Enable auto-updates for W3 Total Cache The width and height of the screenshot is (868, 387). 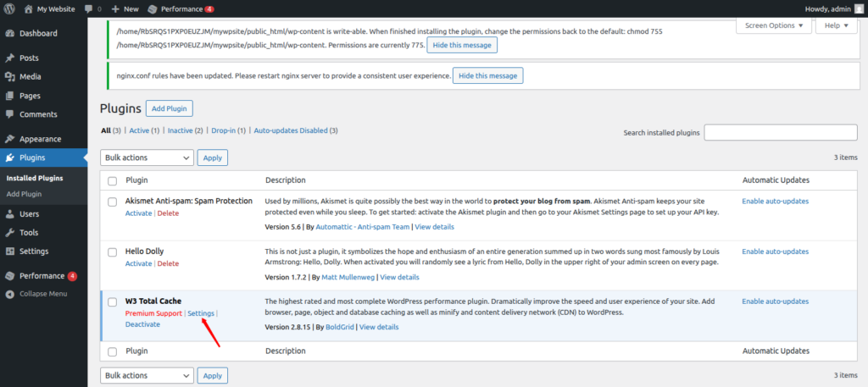point(775,301)
